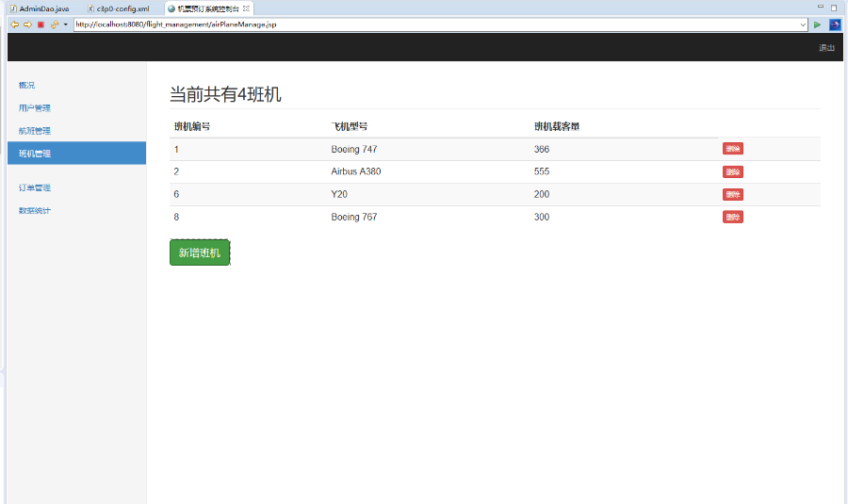Select the 机票预订系统控制台 browser tab

pyautogui.click(x=208, y=8)
